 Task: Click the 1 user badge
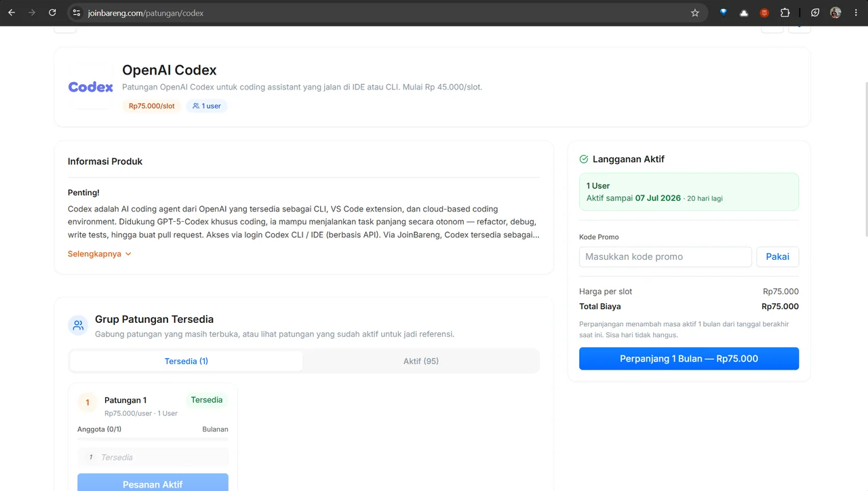point(207,106)
